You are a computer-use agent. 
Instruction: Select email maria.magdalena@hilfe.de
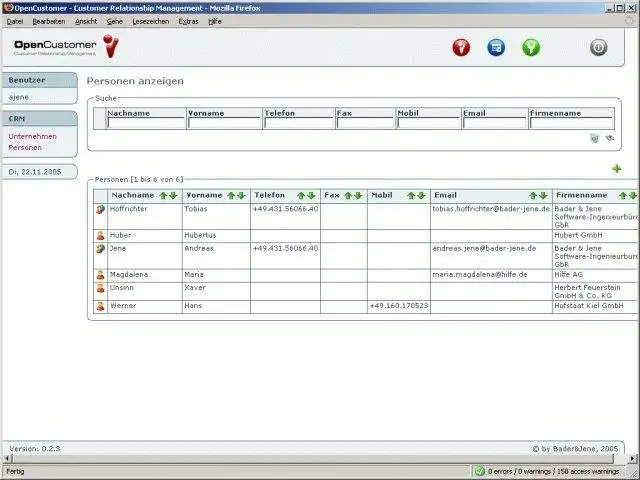coord(480,275)
